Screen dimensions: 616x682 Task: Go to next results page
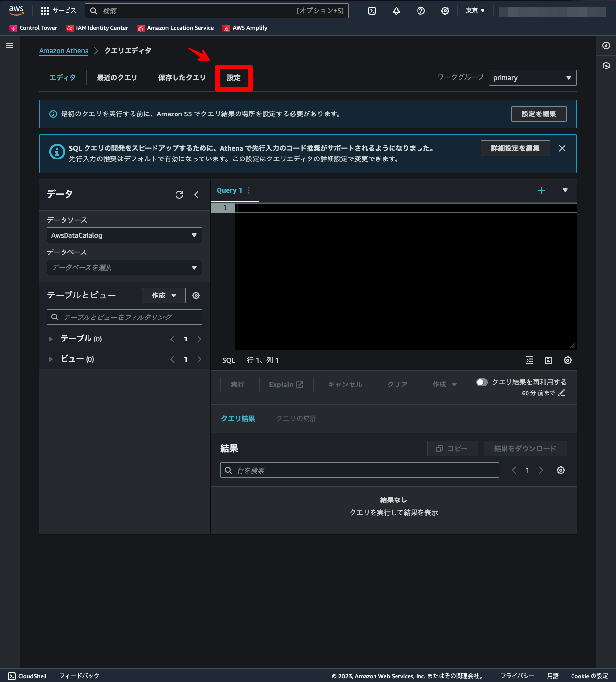(x=541, y=470)
